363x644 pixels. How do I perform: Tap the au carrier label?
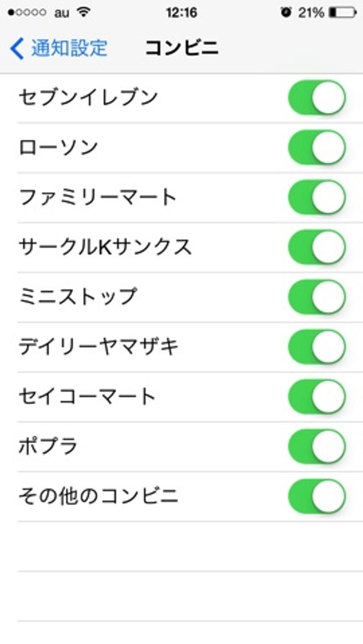pos(61,13)
